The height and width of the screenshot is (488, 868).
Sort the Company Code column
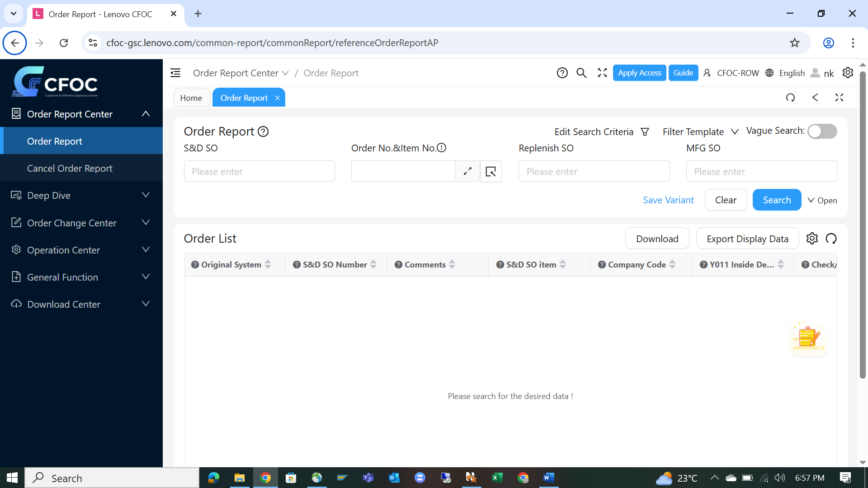[x=672, y=264]
